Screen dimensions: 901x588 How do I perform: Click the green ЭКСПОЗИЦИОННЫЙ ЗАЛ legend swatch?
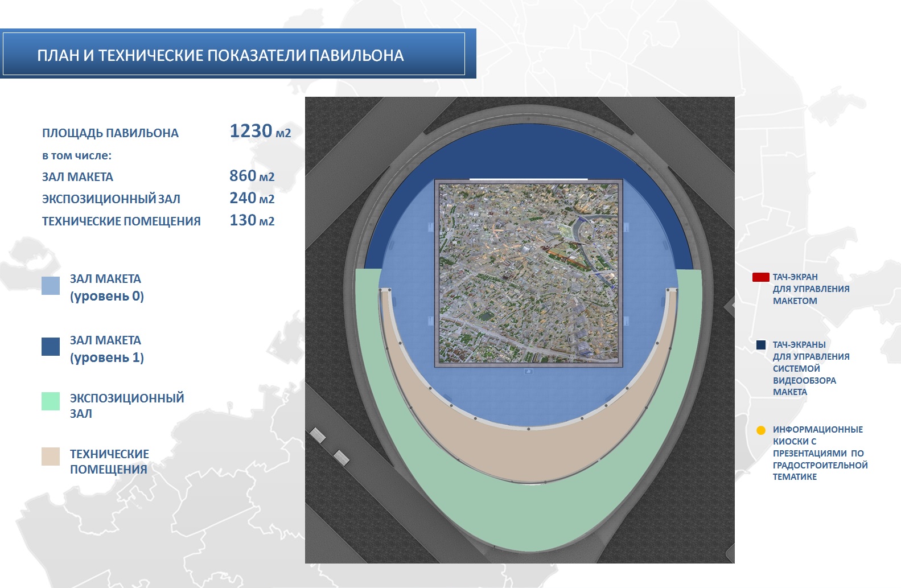point(51,401)
